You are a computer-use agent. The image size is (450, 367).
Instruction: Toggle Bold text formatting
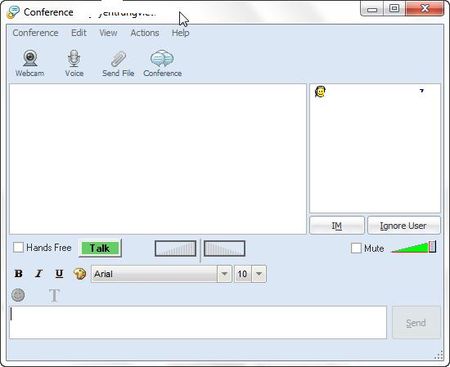19,274
